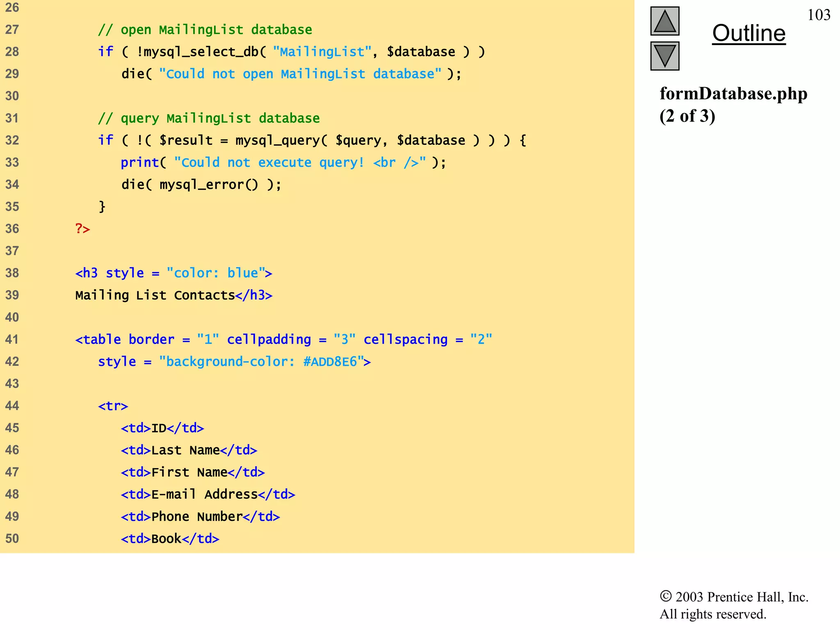Image resolution: width=840 pixels, height=630 pixels.
Task: Click line number 26
Action: pyautogui.click(x=12, y=8)
